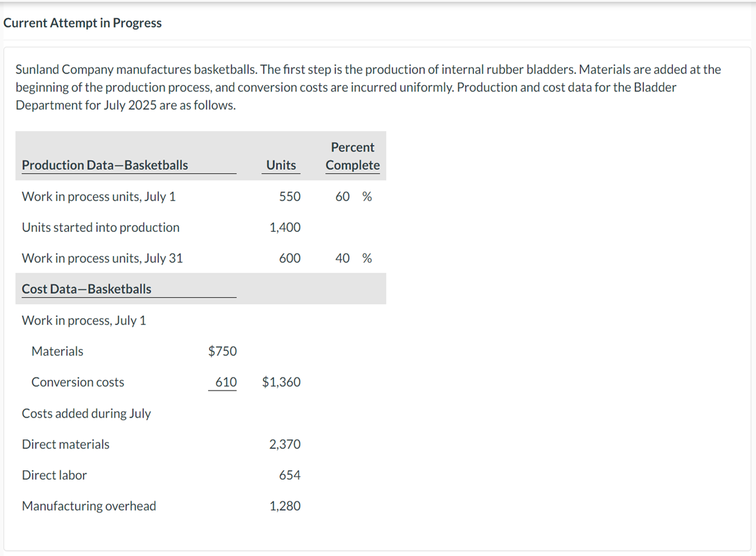
Task: Select the Manufacturing overhead 1,280 amount
Action: tap(285, 507)
